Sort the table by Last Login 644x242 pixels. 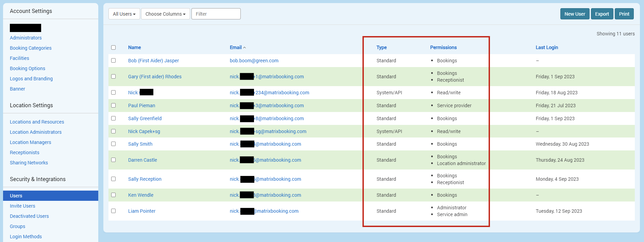click(547, 47)
